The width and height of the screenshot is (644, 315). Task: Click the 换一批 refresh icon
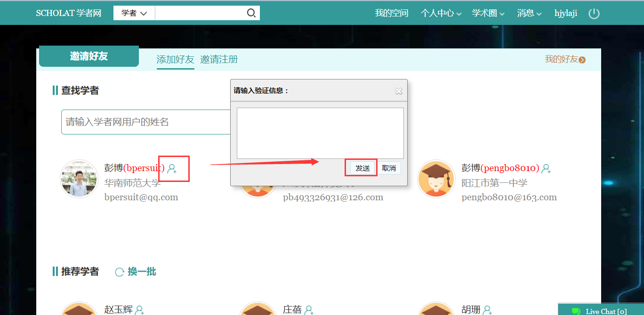pyautogui.click(x=120, y=272)
